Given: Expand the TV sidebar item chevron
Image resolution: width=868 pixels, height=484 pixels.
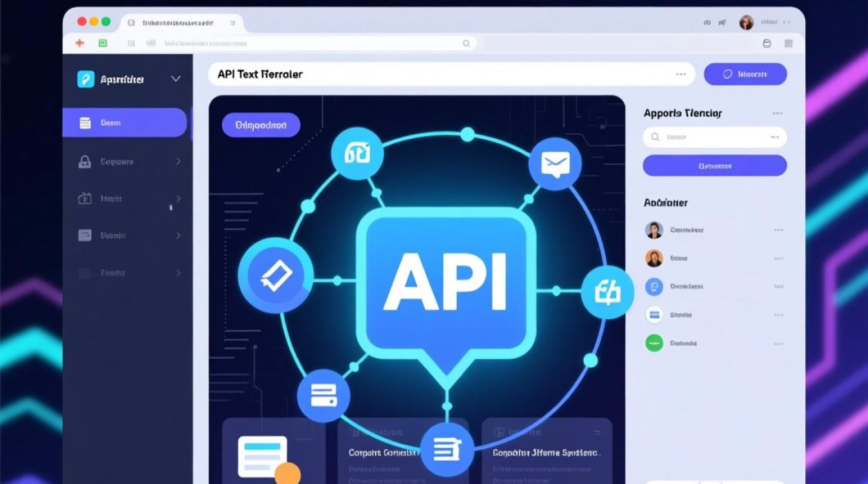Looking at the screenshot, I should pyautogui.click(x=178, y=199).
